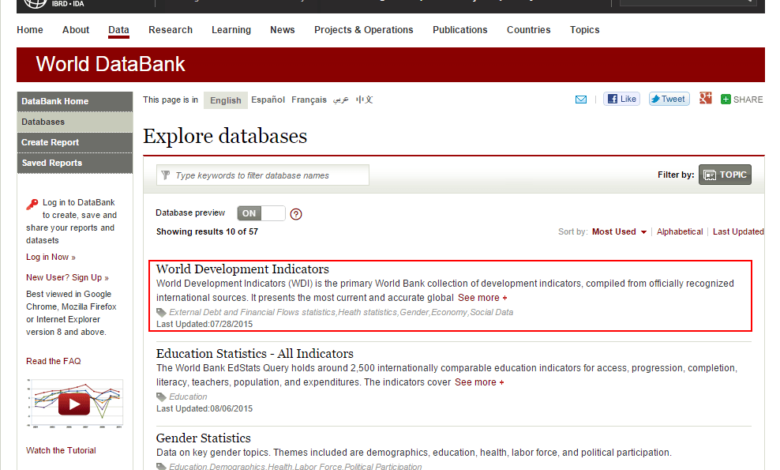Open the Learning menu item
This screenshot has width=780, height=470.
pyautogui.click(x=231, y=30)
